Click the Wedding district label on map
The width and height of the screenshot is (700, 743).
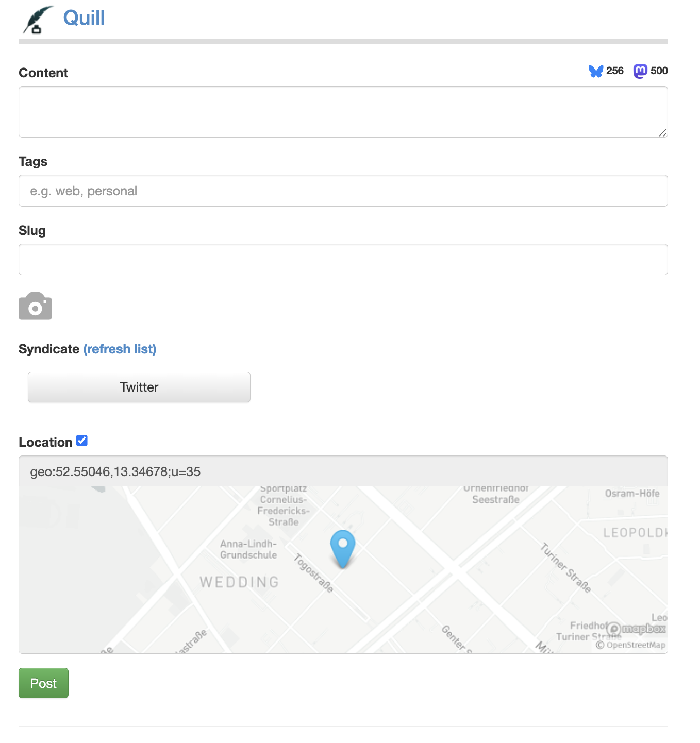click(x=239, y=582)
